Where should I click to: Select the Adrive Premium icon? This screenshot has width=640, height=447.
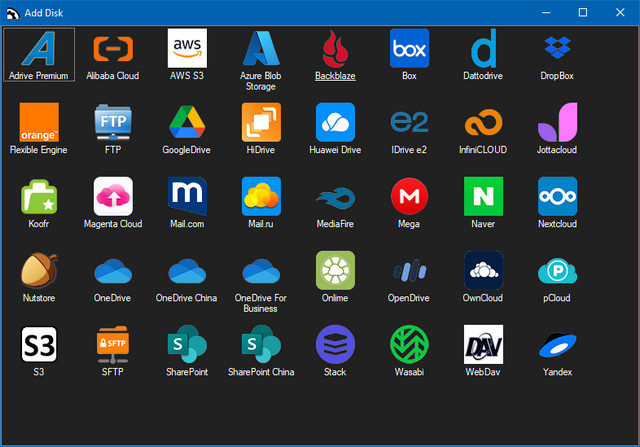pyautogui.click(x=39, y=48)
